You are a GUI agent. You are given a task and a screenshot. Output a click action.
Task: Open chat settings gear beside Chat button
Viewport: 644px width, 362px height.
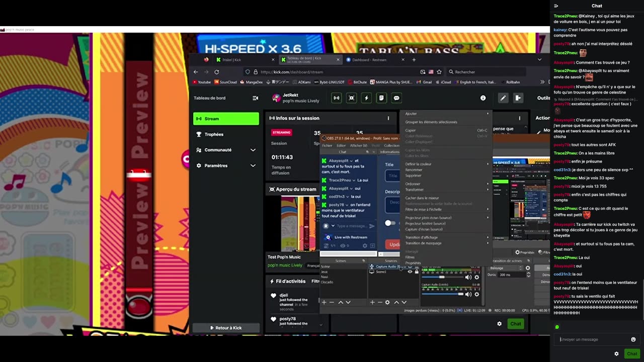click(x=616, y=354)
